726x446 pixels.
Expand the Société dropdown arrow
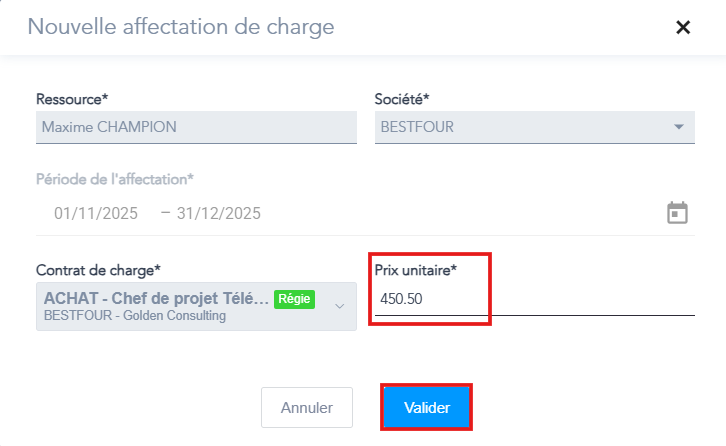(678, 127)
